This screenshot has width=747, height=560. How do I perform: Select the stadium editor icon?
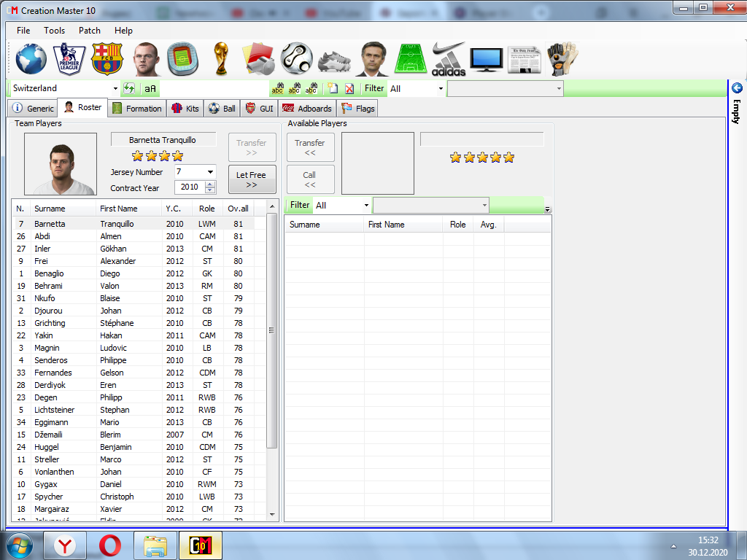[x=182, y=59]
